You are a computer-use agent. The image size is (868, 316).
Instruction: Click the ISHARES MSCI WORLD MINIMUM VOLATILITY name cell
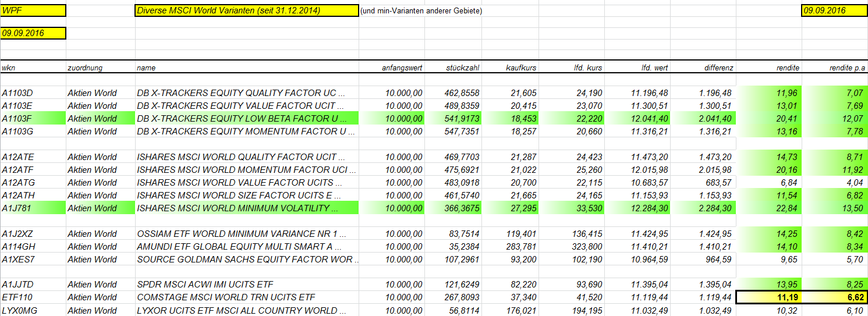(x=247, y=208)
